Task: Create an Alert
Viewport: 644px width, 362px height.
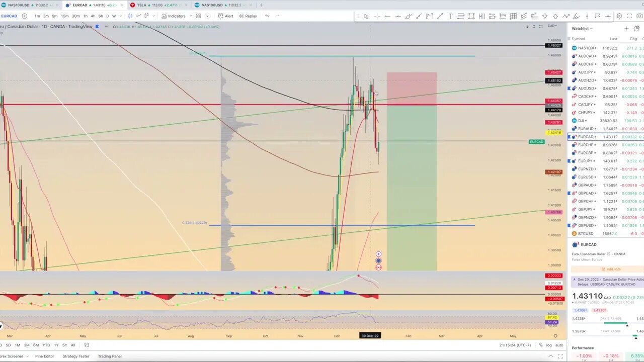Action: coord(226,16)
